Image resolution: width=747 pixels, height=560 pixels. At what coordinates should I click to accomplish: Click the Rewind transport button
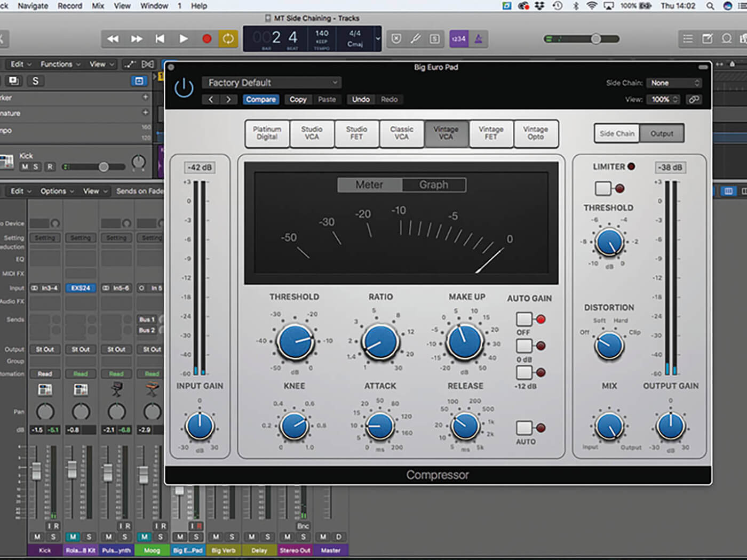point(113,38)
